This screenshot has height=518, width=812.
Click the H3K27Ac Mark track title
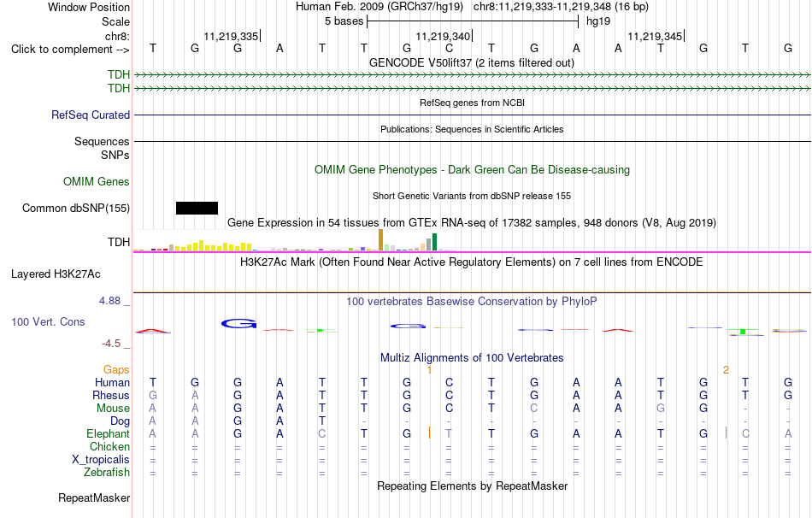click(472, 262)
